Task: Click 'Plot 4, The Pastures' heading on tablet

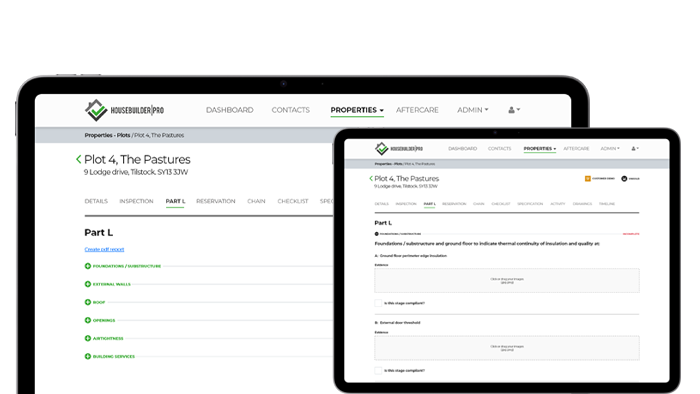Action: (407, 178)
